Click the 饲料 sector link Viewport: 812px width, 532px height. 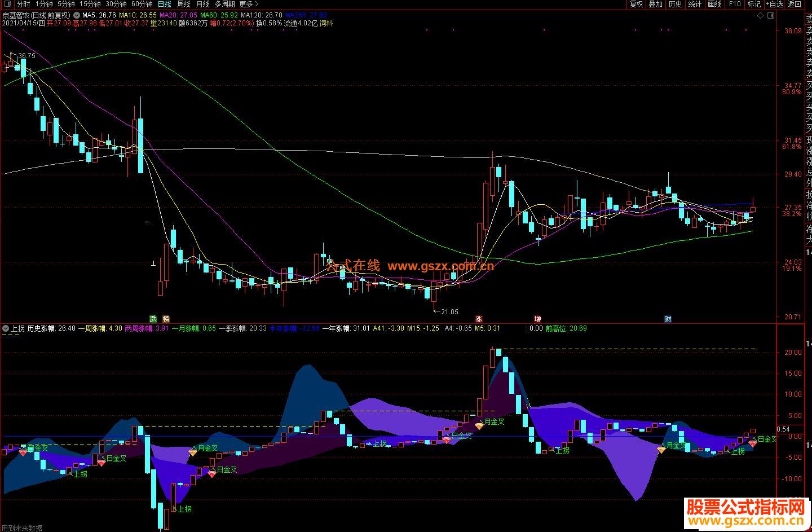tap(326, 24)
